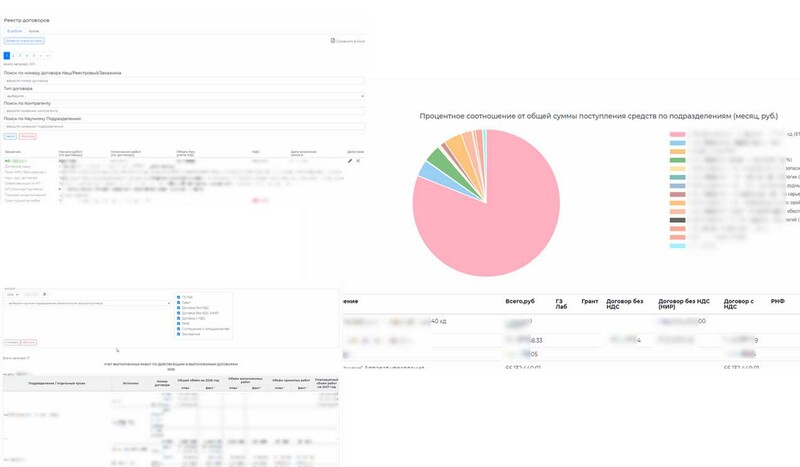Click the 'ГЗ Лаб' table column header
This screenshot has height=467, width=800.
click(561, 304)
